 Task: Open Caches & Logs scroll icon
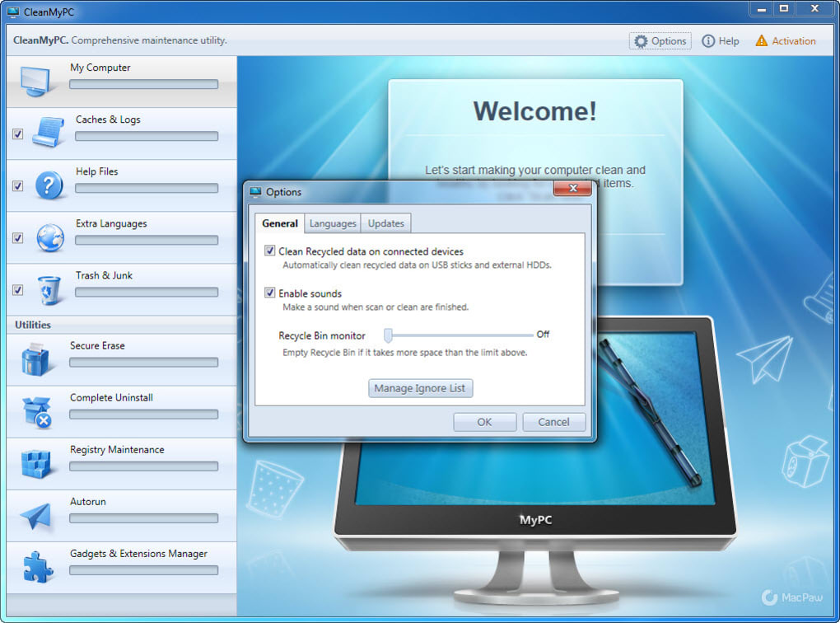(x=49, y=131)
